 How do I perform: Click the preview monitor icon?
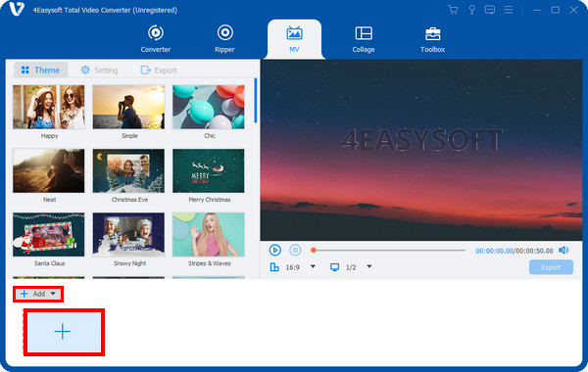point(334,267)
